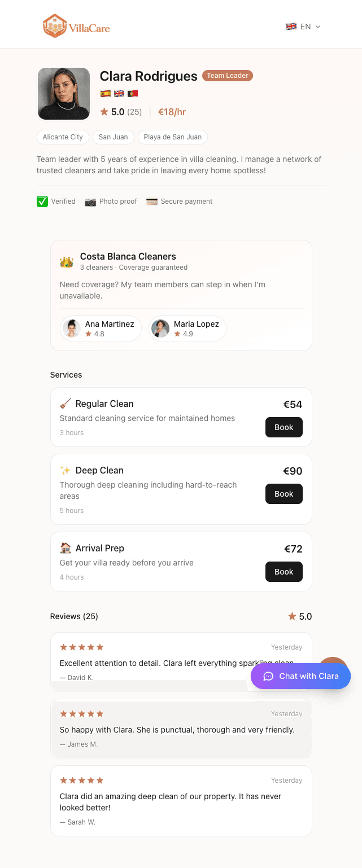Click the green Verified checkmark icon

pyautogui.click(x=42, y=201)
